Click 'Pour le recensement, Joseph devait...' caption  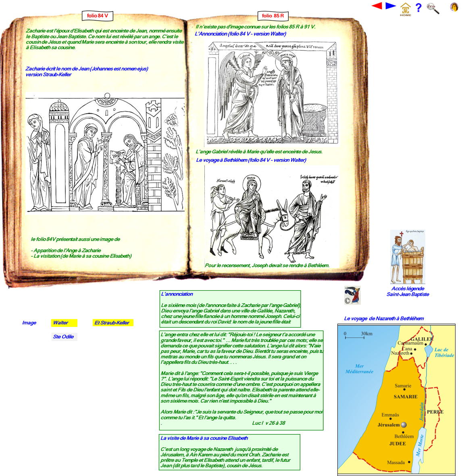point(267,265)
